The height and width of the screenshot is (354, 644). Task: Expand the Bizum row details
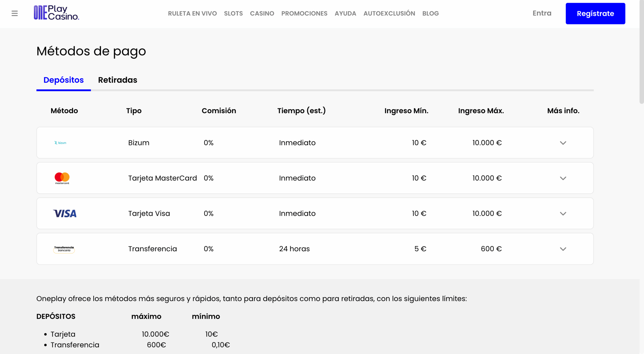click(x=563, y=143)
